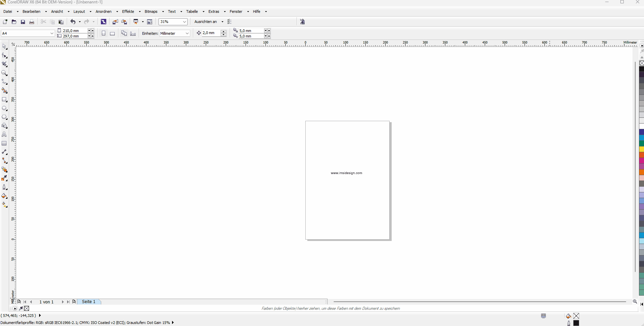This screenshot has height=326, width=644.
Task: Click the Save disk icon
Action: 23,22
